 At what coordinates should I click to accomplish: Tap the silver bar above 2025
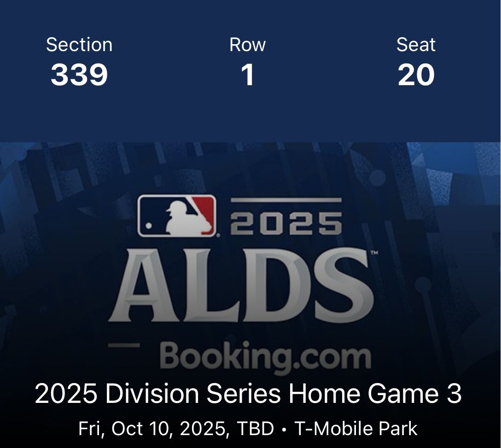tap(285, 200)
